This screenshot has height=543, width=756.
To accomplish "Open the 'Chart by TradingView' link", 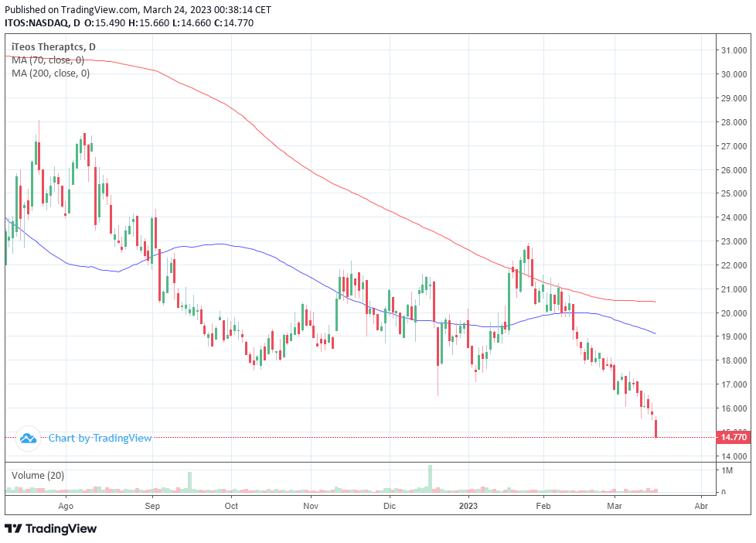I will [x=100, y=439].
